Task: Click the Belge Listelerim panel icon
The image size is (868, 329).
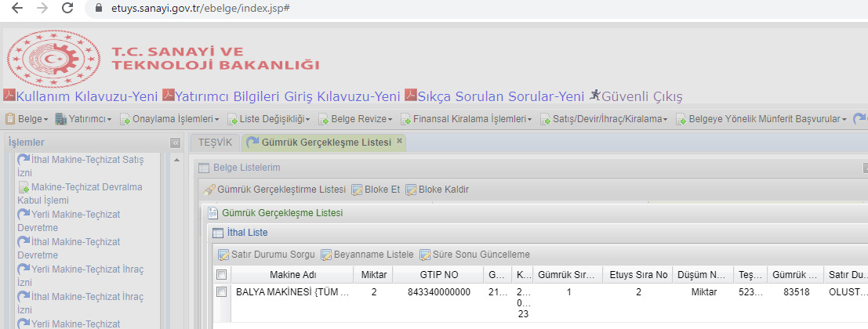Action: point(205,168)
